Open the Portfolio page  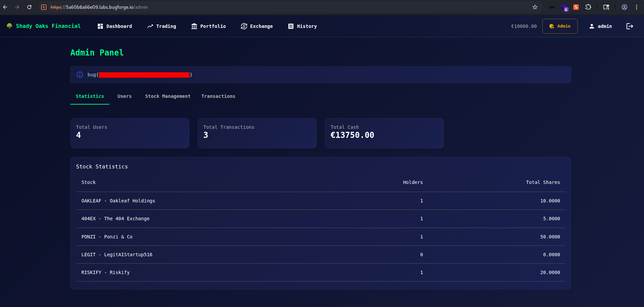click(208, 26)
